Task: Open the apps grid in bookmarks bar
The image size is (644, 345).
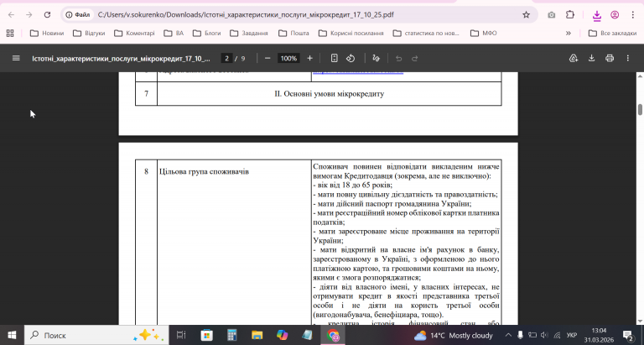Action: tap(10, 34)
